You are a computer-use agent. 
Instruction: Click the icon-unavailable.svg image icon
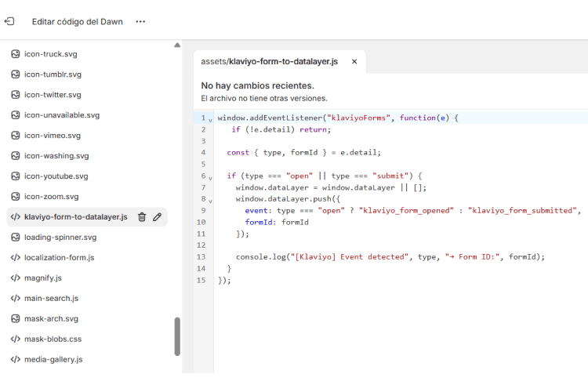click(x=16, y=114)
